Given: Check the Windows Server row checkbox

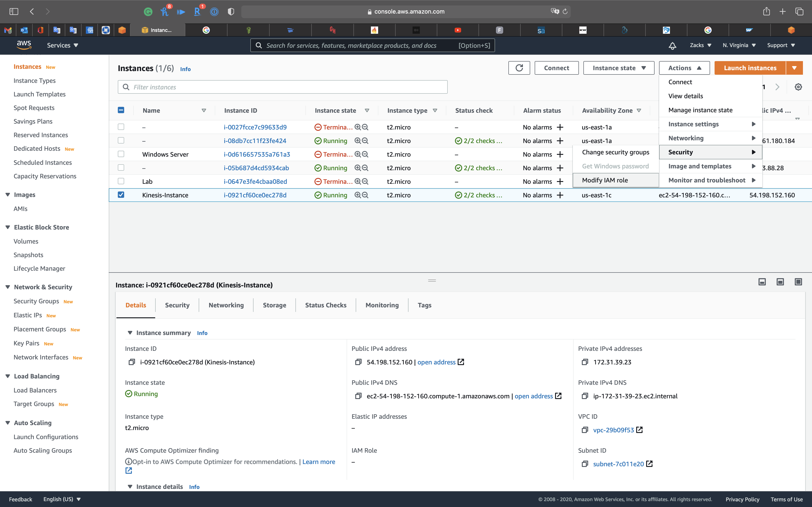Looking at the screenshot, I should [x=121, y=154].
